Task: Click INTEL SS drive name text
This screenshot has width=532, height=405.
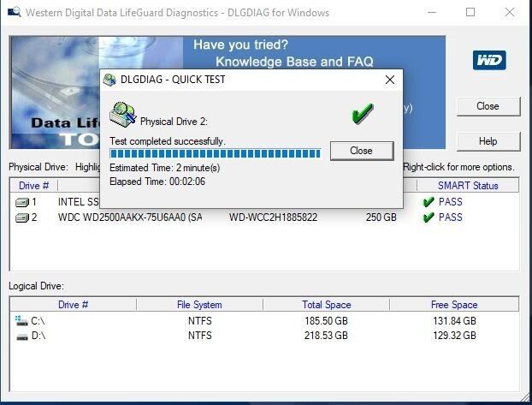Action: [79, 202]
